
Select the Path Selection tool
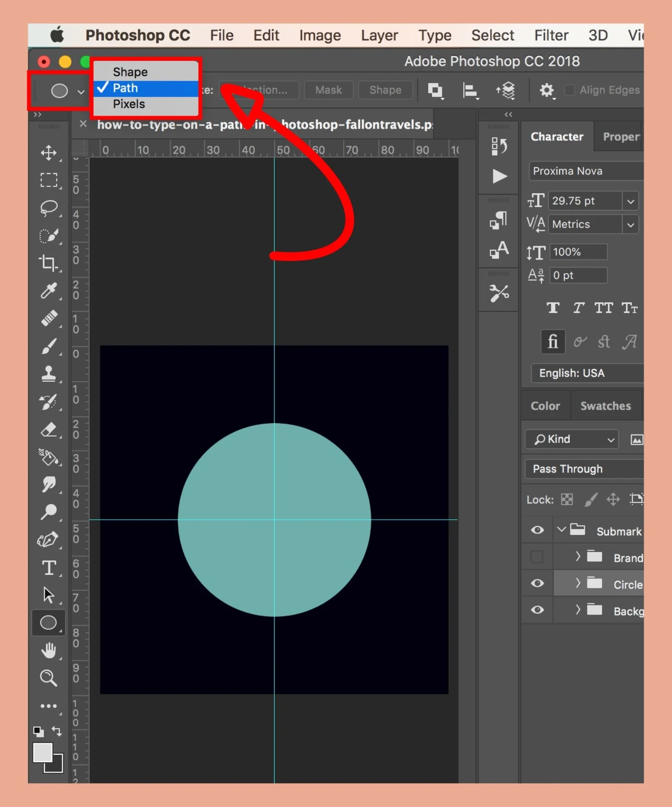click(x=49, y=595)
